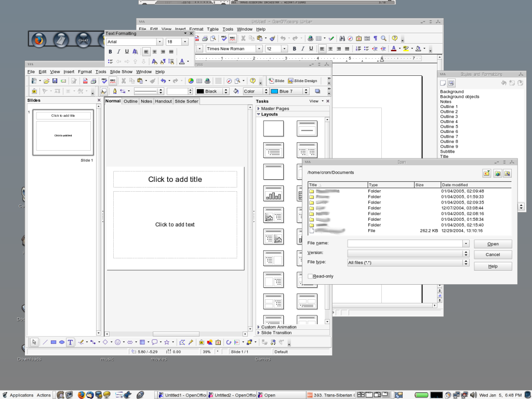The image size is (532, 399).
Task: Toggle Bold in the Writer formatting toolbar
Action: tap(295, 48)
